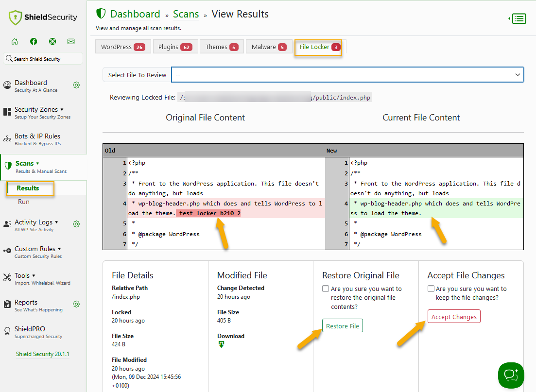This screenshot has height=392, width=536.
Task: Click the shield icon beside Dashboard breadcrumb
Action: click(x=101, y=14)
